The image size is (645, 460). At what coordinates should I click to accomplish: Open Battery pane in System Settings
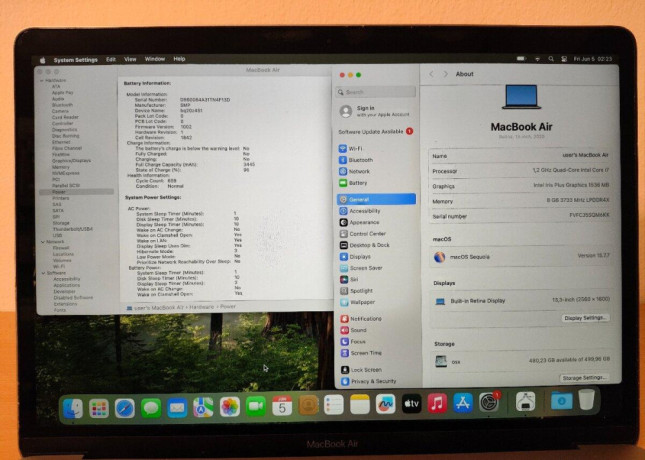(353, 183)
